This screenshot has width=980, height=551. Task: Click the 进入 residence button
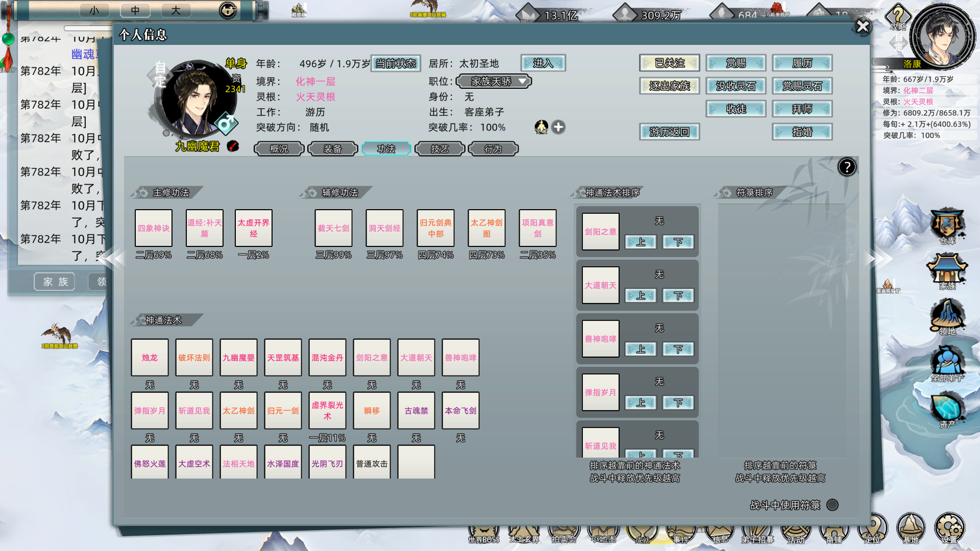(543, 63)
